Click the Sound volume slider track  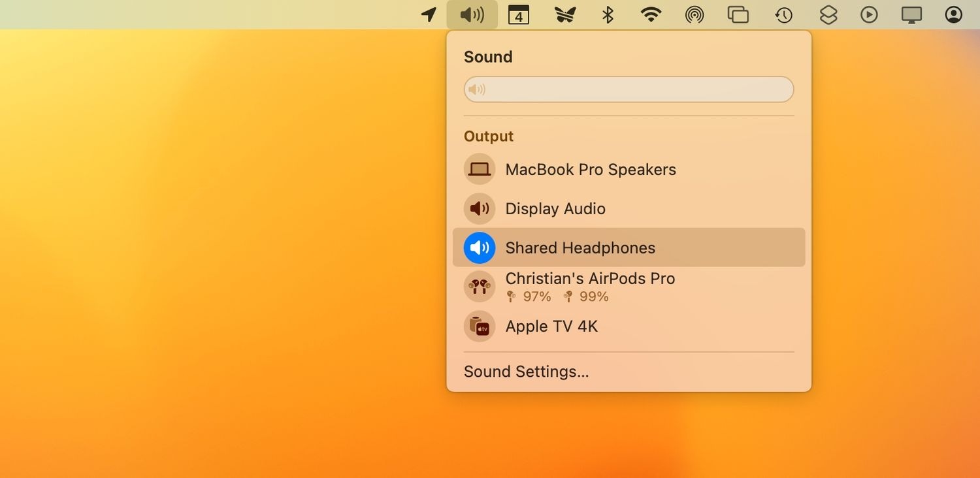pyautogui.click(x=629, y=89)
